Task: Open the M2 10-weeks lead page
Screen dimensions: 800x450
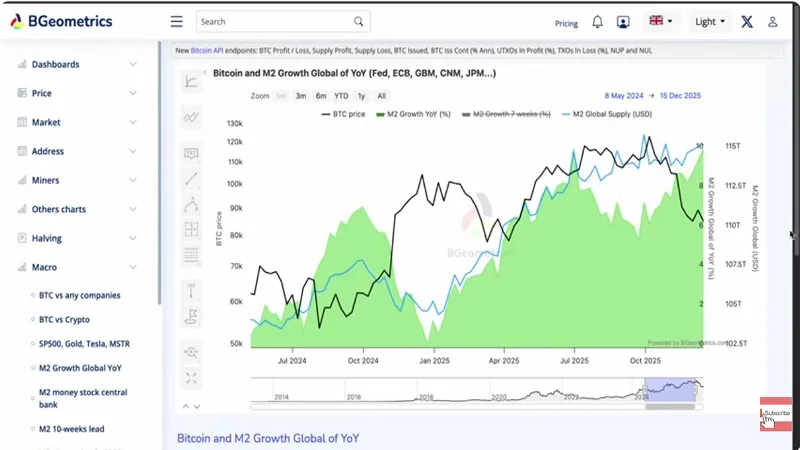Action: tap(71, 429)
